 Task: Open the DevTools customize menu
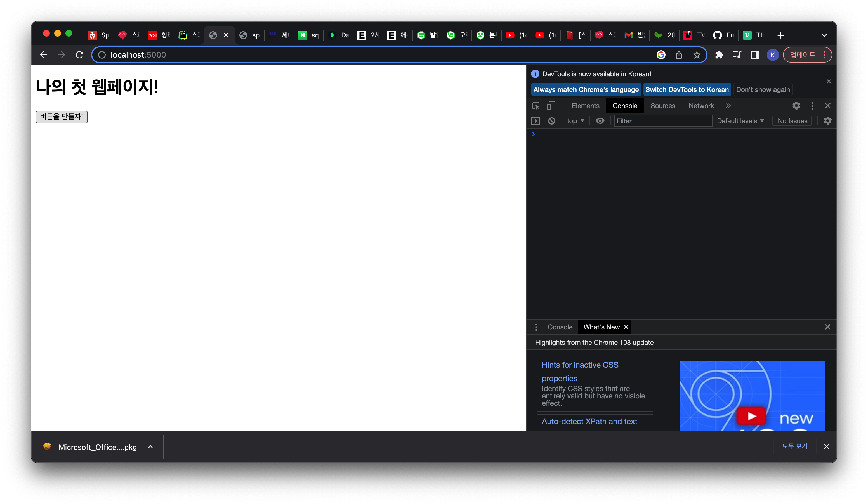pyautogui.click(x=812, y=106)
